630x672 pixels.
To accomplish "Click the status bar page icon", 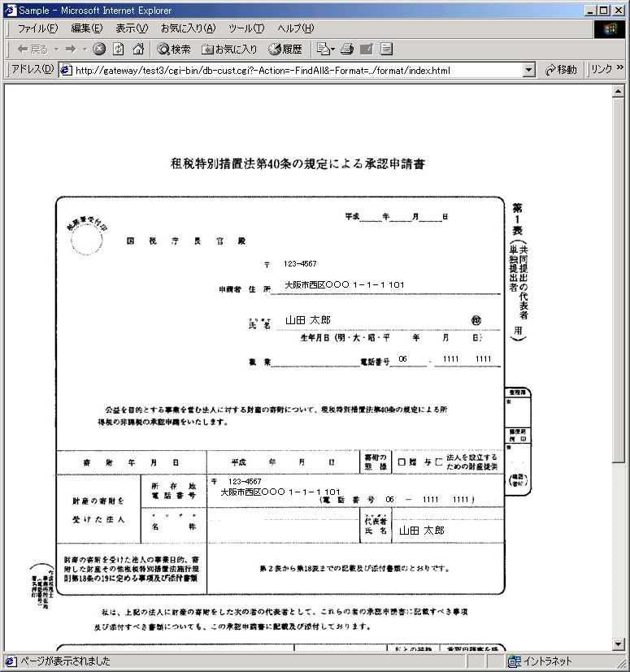I will click(11, 661).
